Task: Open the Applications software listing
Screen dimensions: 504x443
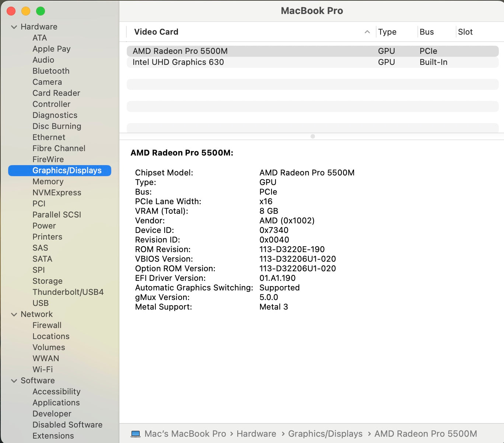Action: pos(56,402)
